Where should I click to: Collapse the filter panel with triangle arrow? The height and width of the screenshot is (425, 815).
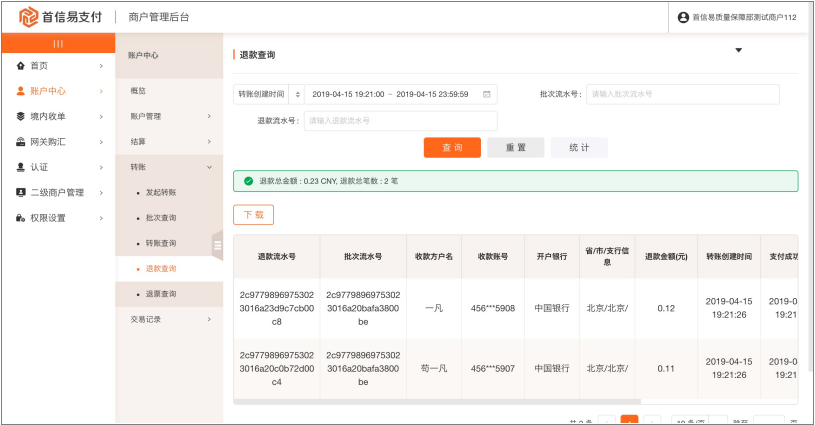click(x=738, y=50)
